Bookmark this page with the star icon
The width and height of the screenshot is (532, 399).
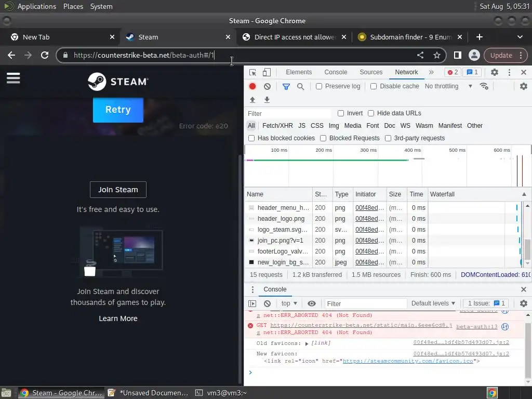tap(436, 55)
